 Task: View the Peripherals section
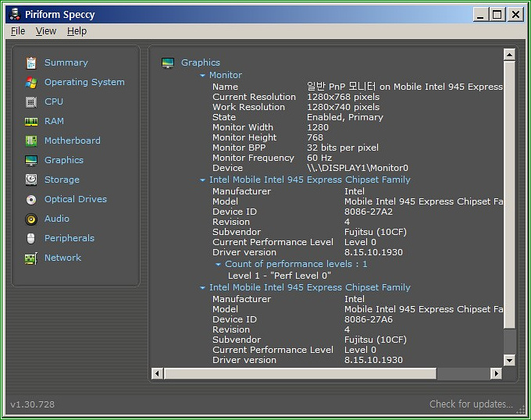tap(69, 238)
